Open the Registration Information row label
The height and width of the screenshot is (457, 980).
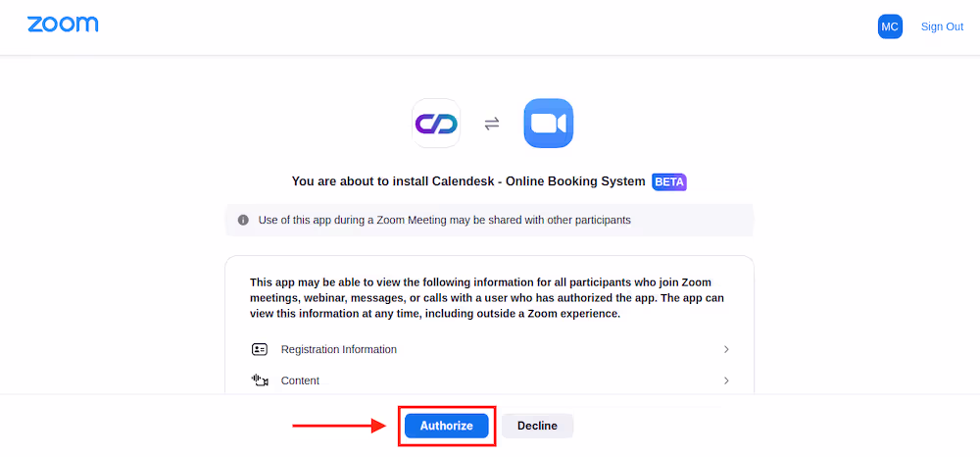click(x=338, y=349)
